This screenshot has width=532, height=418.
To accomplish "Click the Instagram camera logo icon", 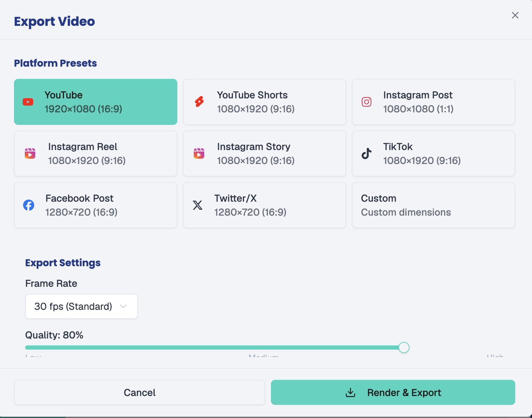I will [x=367, y=102].
